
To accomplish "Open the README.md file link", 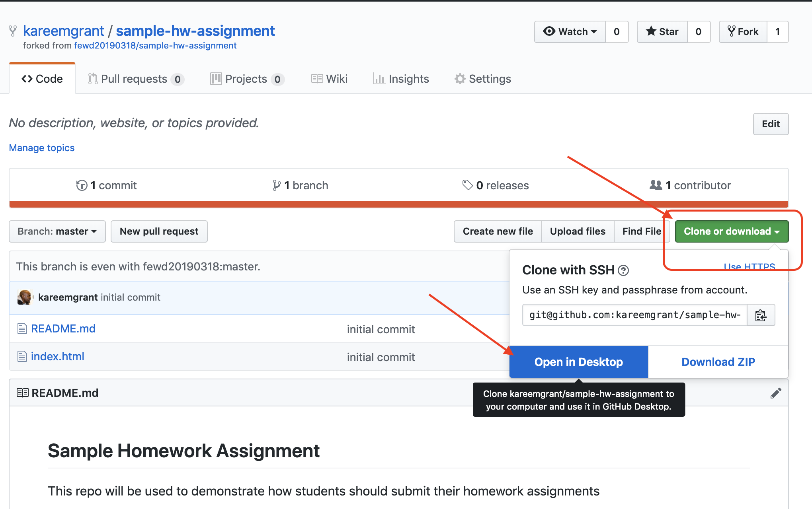I will (63, 328).
